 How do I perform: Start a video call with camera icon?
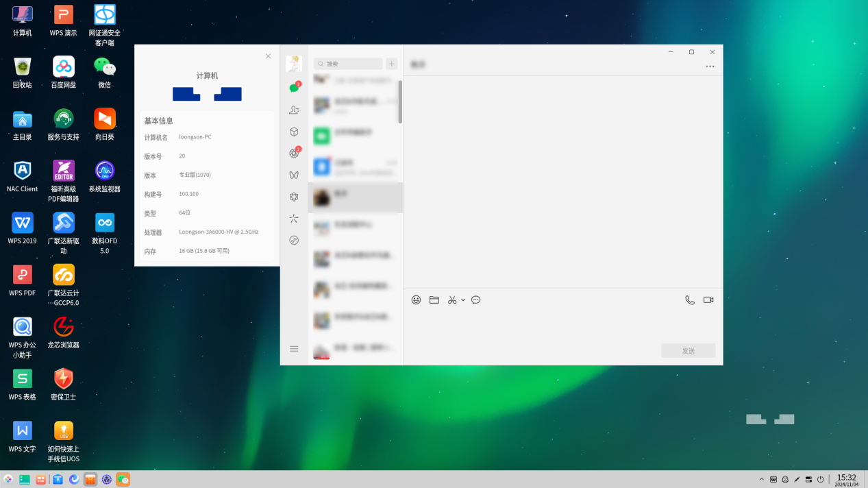[708, 300]
